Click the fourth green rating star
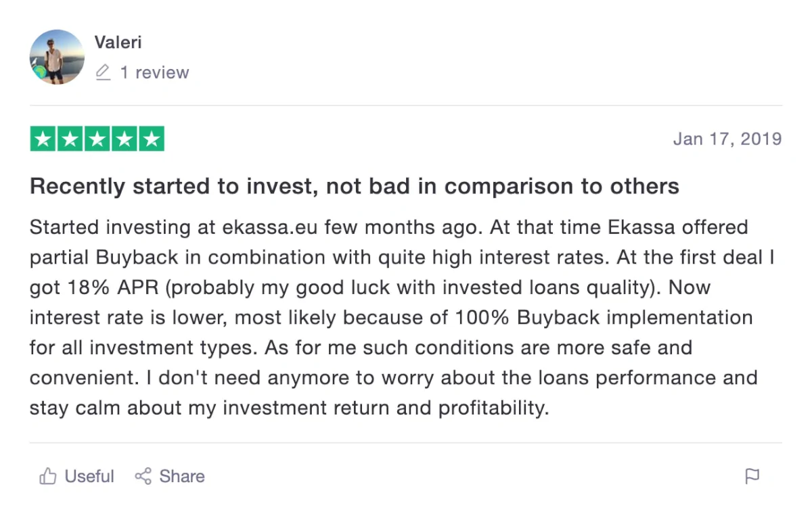The image size is (812, 518). click(x=125, y=139)
